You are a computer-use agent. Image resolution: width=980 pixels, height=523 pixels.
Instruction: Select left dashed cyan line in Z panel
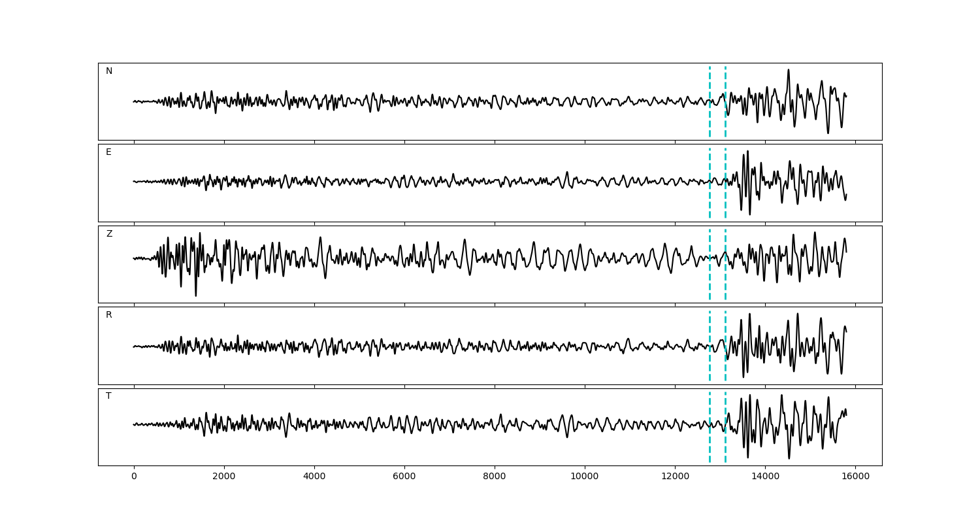pyautogui.click(x=710, y=281)
